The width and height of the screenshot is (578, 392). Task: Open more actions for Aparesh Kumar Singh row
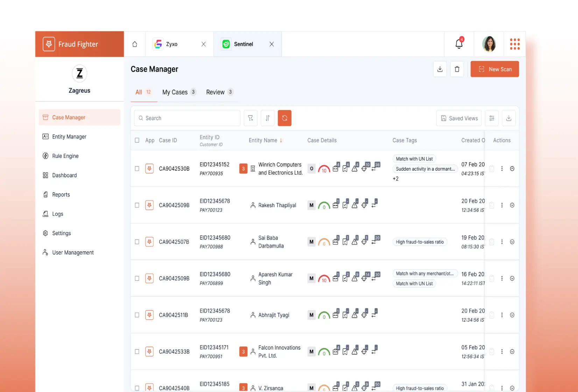point(502,278)
